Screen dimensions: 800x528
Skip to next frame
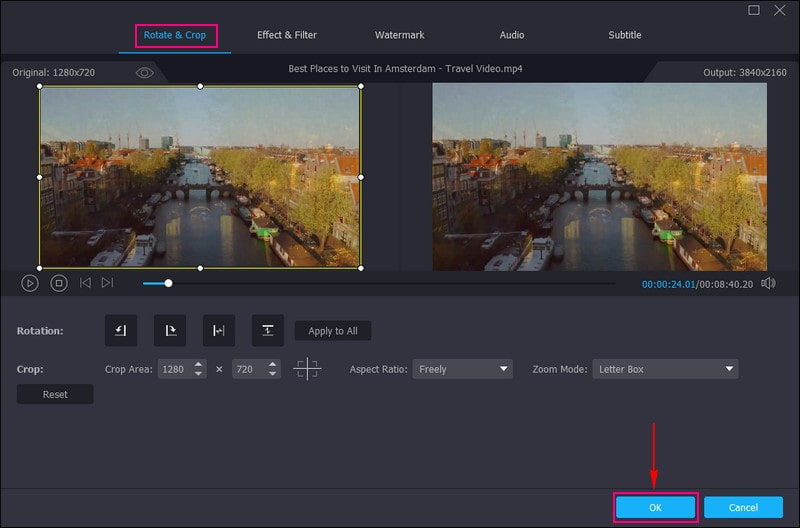107,283
